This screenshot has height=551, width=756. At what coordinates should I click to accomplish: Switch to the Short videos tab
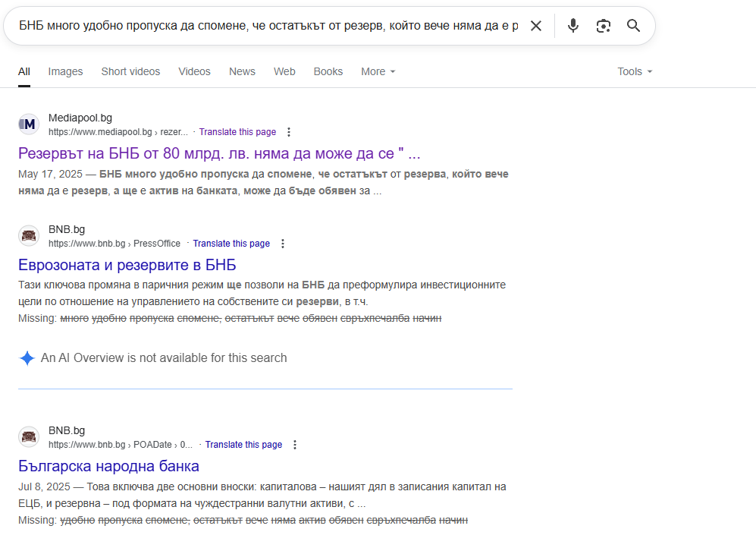coord(130,71)
